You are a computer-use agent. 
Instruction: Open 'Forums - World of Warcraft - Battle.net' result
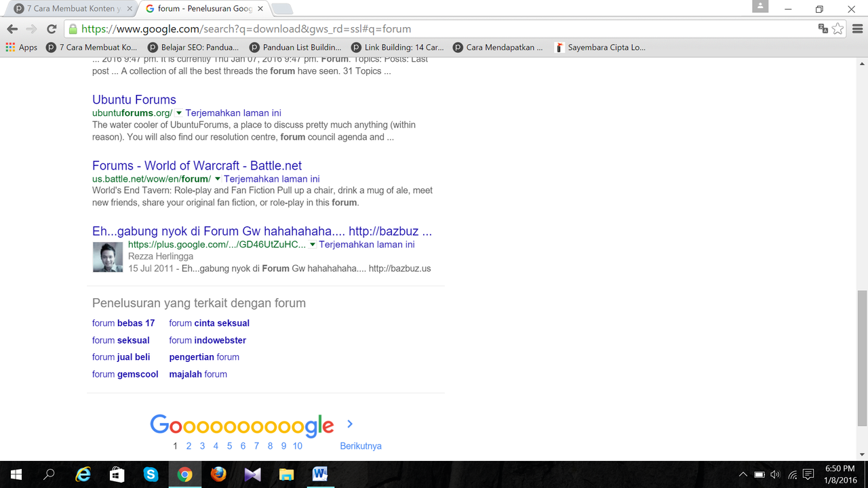click(197, 165)
